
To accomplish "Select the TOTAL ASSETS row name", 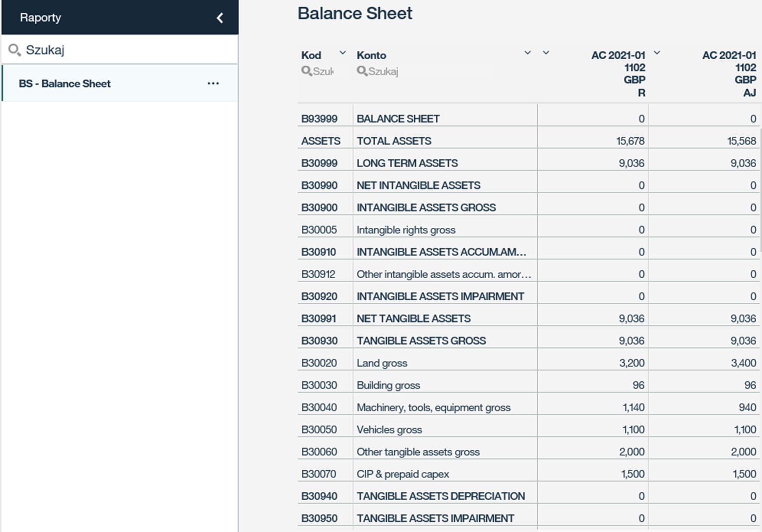I will point(394,141).
